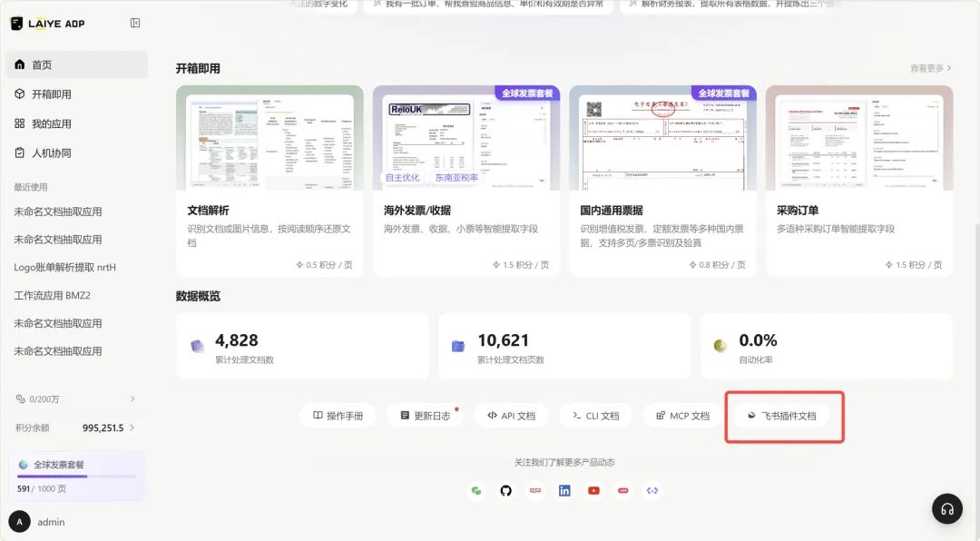Click 全球发票套餐 badge on 国内通用票据 card

[723, 93]
